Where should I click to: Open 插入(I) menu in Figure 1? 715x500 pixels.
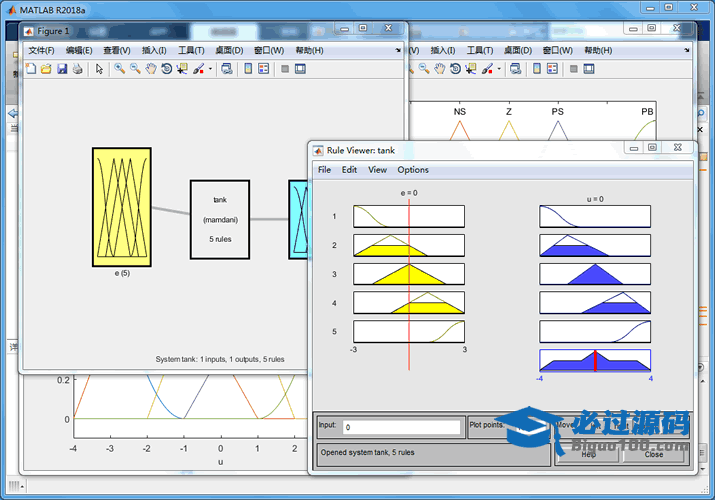tap(154, 50)
